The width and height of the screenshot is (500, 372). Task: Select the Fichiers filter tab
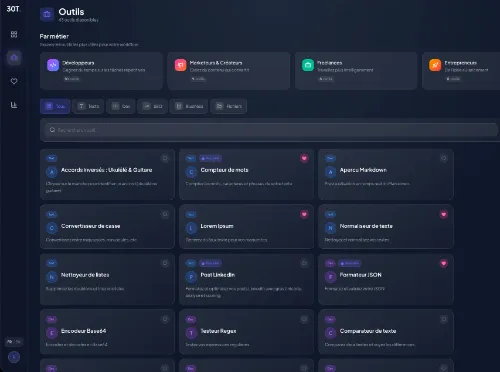[x=229, y=106]
